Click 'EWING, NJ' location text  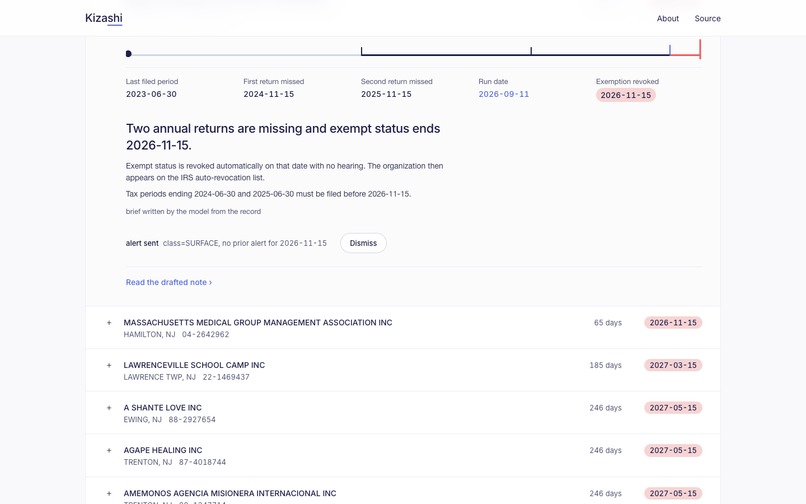[142, 420]
